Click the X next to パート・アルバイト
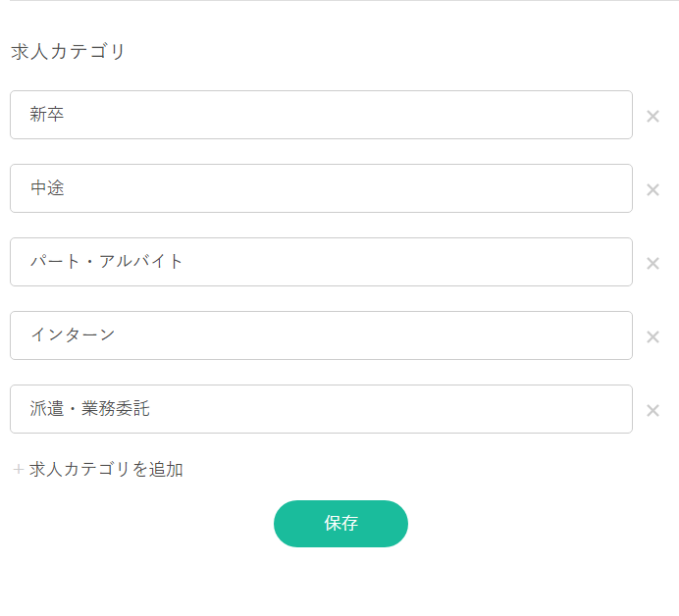The height and width of the screenshot is (616, 679). [x=653, y=264]
